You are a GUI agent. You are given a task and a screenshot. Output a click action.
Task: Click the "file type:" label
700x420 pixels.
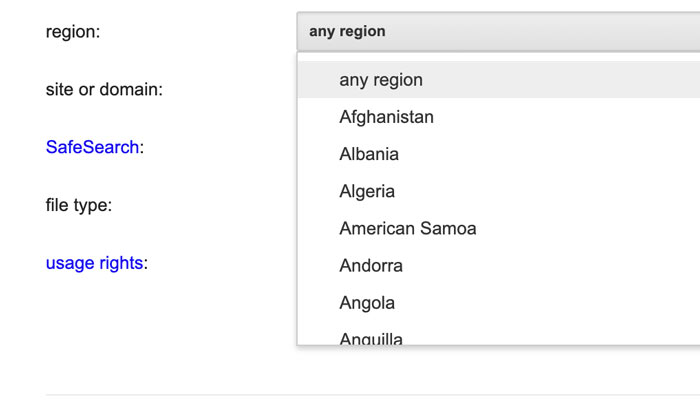pyautogui.click(x=78, y=205)
